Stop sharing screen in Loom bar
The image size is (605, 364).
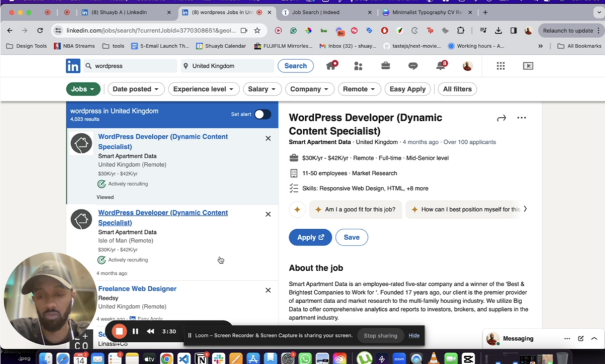click(x=380, y=336)
